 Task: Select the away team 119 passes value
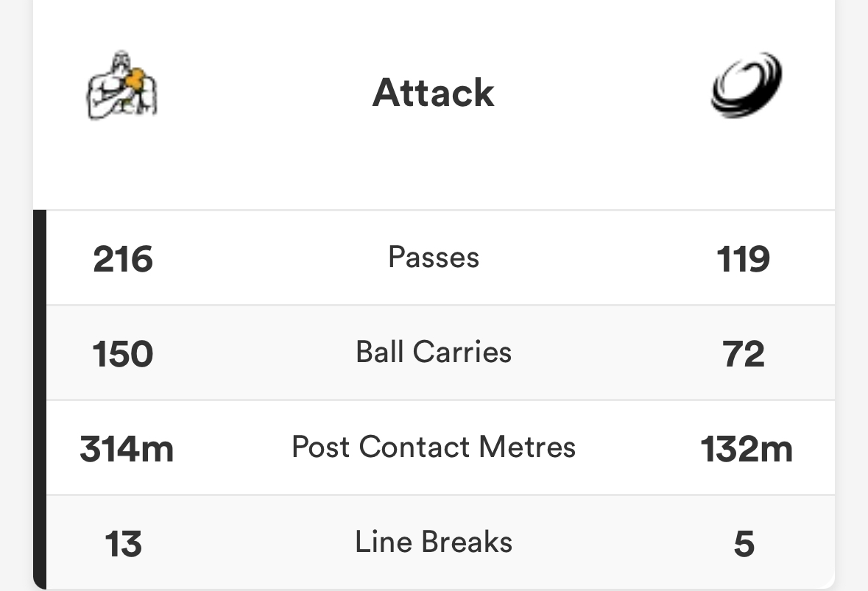[744, 259]
